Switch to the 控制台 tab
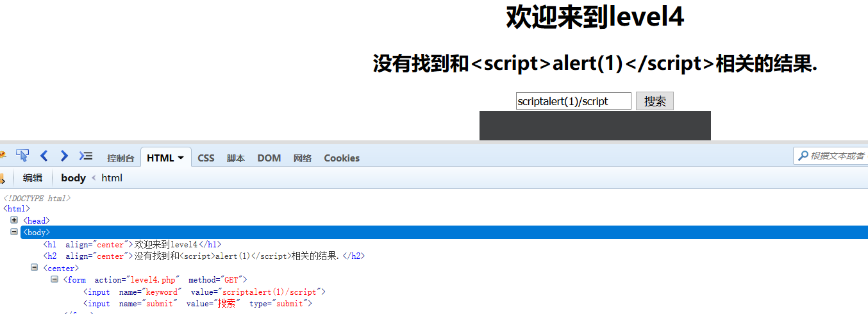Image resolution: width=868 pixels, height=314 pixels. 121,158
